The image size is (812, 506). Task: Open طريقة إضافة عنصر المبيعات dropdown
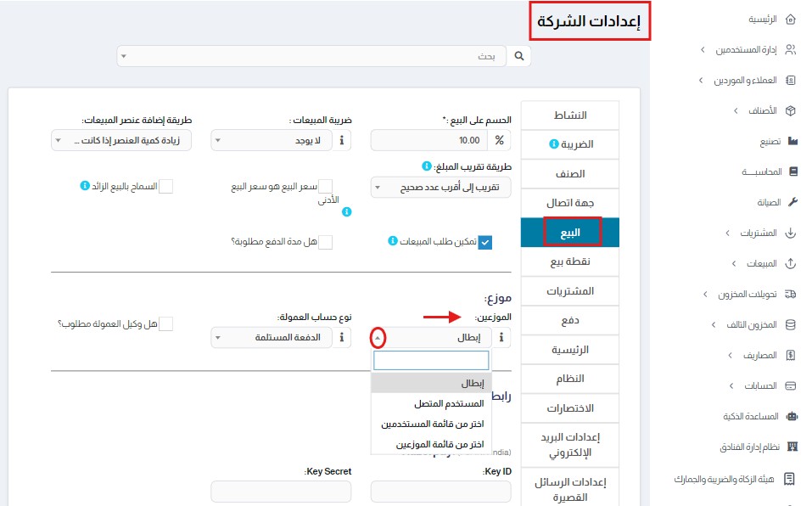(x=121, y=140)
